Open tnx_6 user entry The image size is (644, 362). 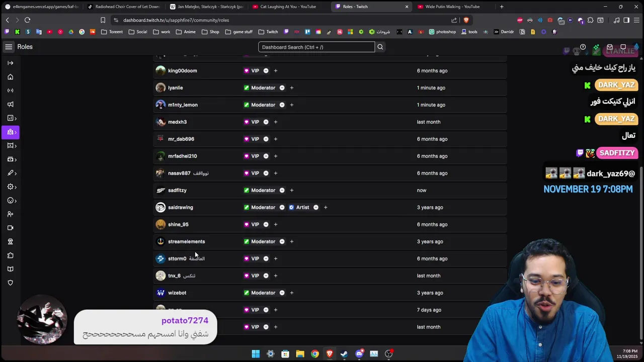(x=174, y=276)
